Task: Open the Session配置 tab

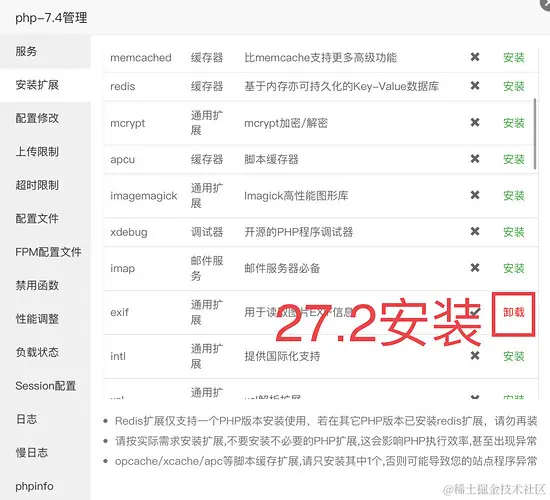Action: pyautogui.click(x=45, y=386)
